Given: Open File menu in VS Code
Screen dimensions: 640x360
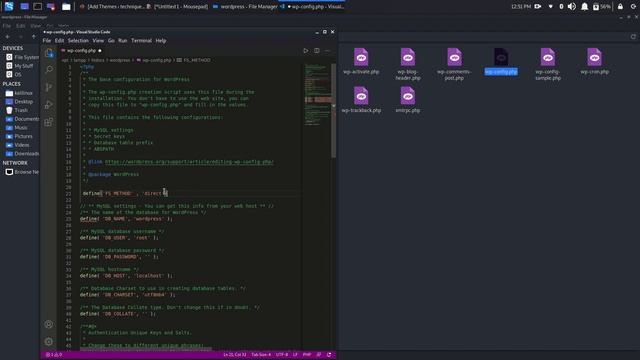Looking at the screenshot, I should pos(47,41).
